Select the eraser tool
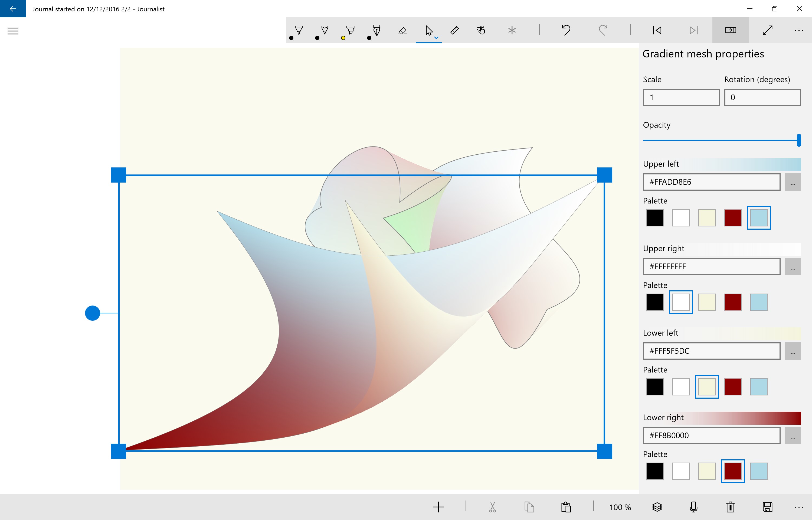812x520 pixels. (x=402, y=31)
